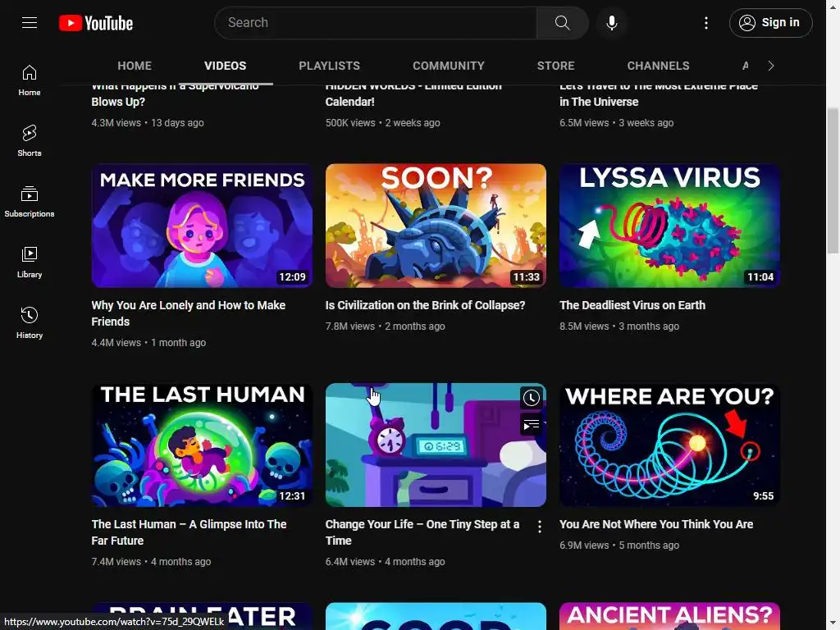Screen dimensions: 840x630
Task: Switch to the PLAYLISTS tab
Action: [x=329, y=66]
